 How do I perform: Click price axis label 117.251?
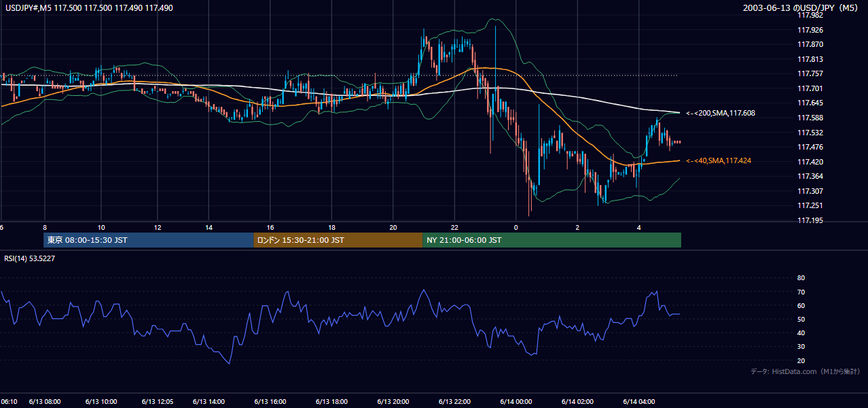point(810,205)
